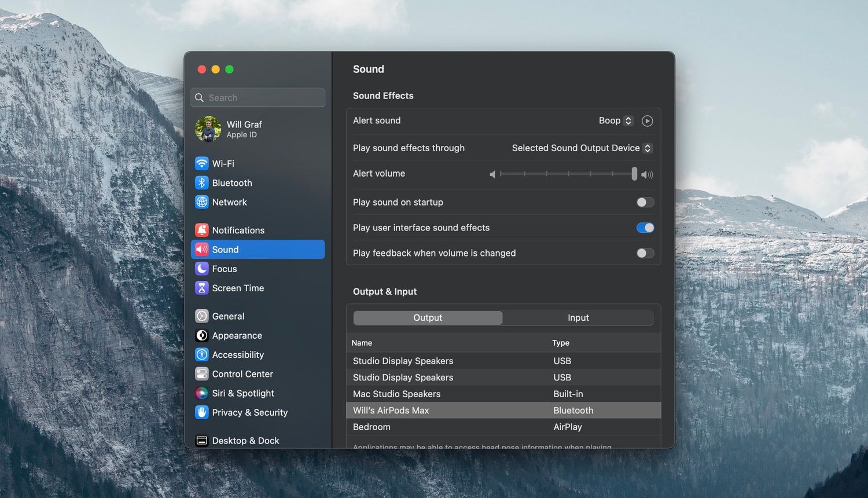868x498 pixels.
Task: Click the Privacy & Security hand icon
Action: pyautogui.click(x=201, y=412)
